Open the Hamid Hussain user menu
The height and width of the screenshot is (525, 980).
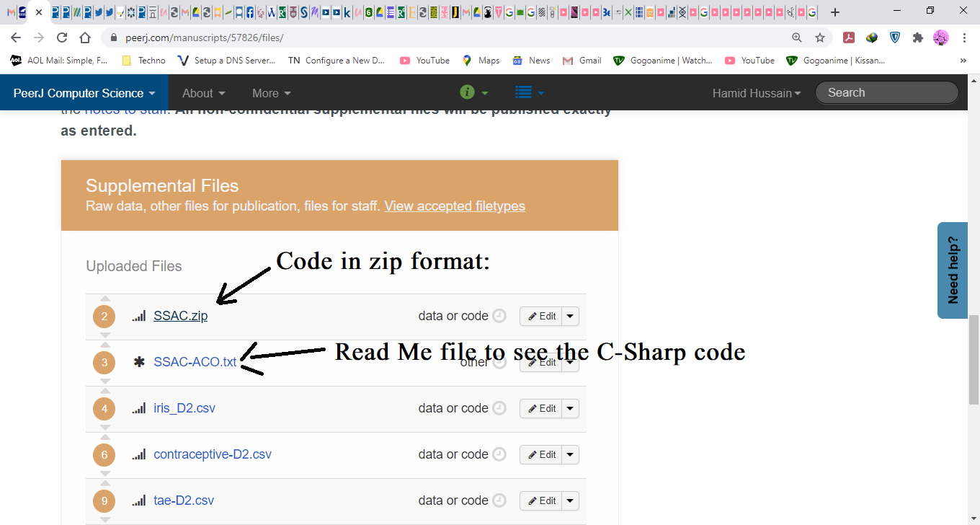756,93
